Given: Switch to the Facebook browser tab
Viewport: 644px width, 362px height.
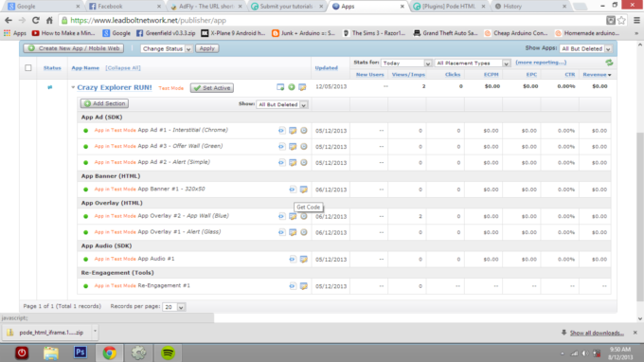Looking at the screenshot, I should point(124,7).
